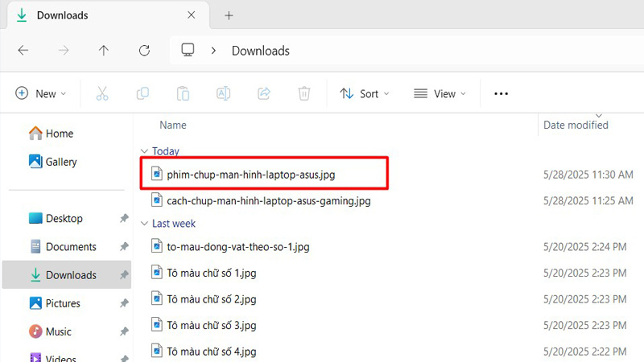The image size is (644, 362).
Task: Click the image icon of to-mau-dong-vat-theo-so-1.jpg
Action: click(156, 246)
